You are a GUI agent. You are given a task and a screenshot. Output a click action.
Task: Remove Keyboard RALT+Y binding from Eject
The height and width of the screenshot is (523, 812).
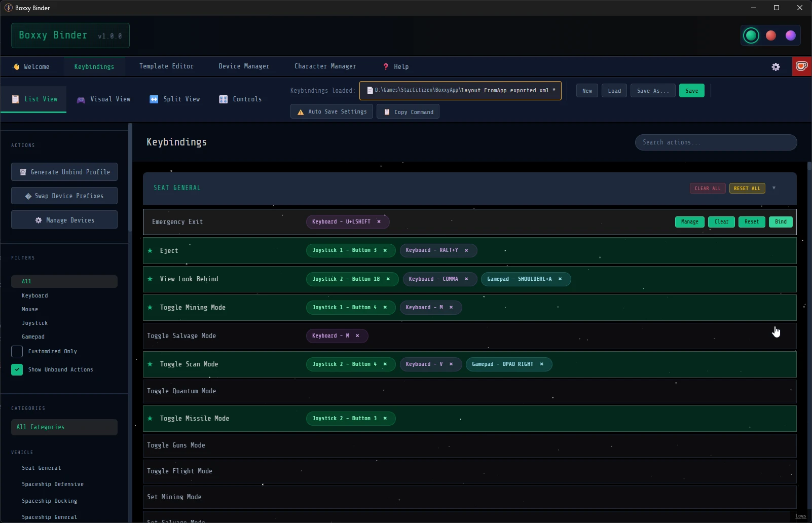466,250
